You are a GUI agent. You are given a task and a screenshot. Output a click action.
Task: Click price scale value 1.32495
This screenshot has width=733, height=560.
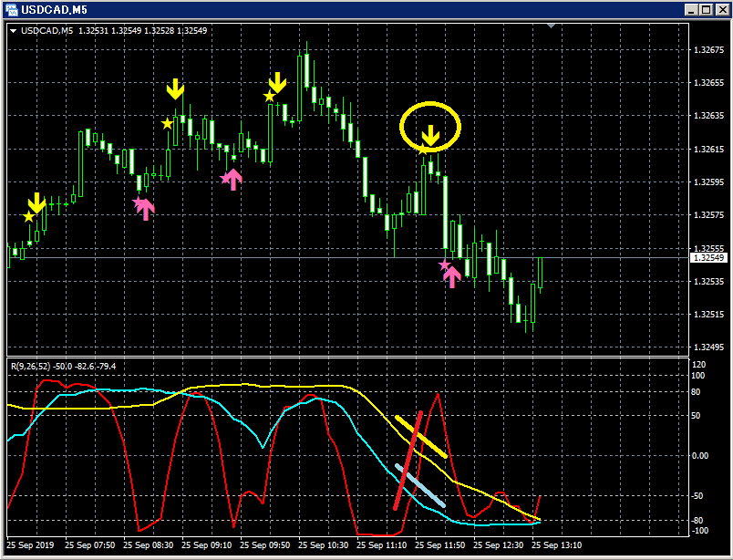tap(708, 347)
